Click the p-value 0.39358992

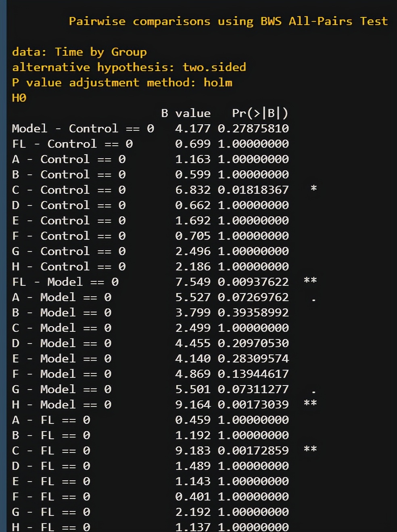[x=253, y=313]
